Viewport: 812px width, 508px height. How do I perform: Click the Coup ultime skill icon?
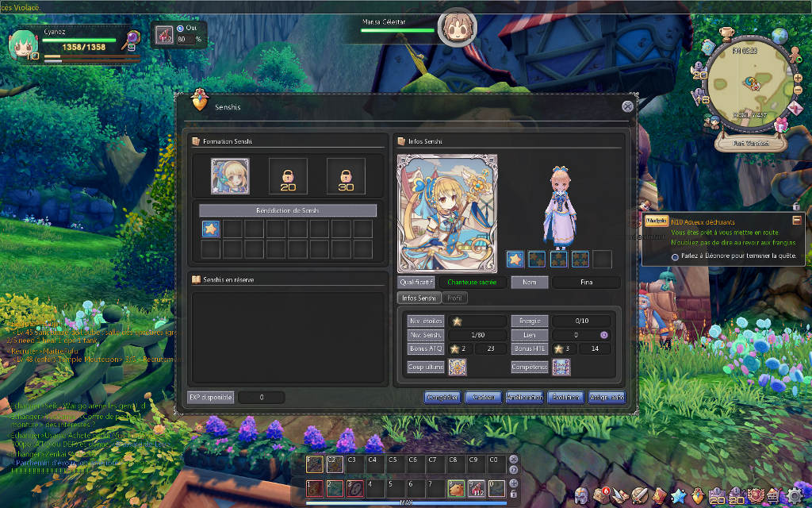tap(458, 367)
